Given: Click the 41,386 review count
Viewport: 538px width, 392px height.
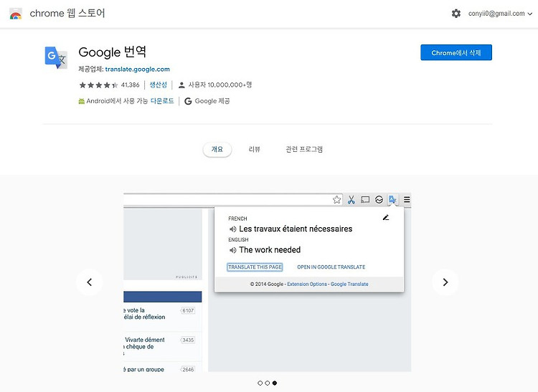Looking at the screenshot, I should (x=130, y=85).
